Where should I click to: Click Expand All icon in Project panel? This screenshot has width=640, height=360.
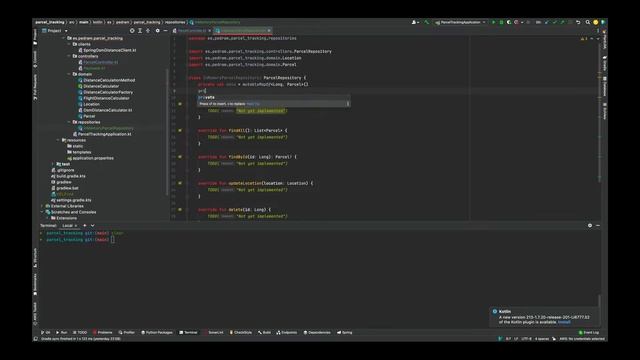[140, 31]
